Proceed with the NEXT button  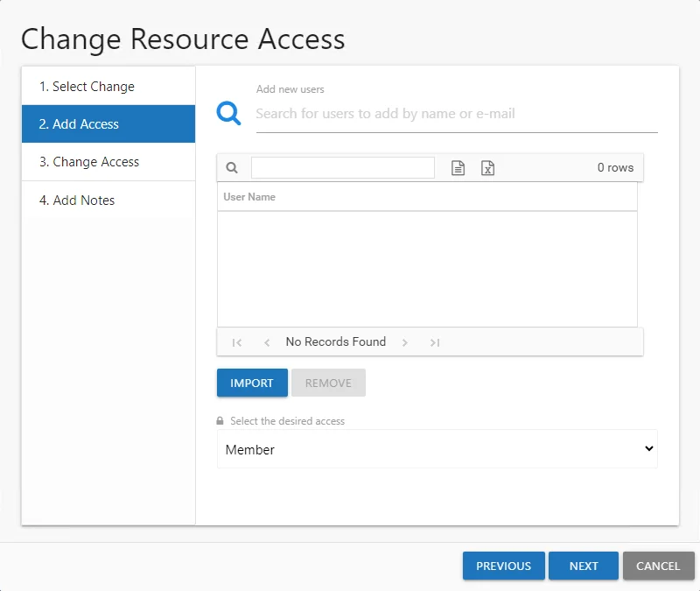pyautogui.click(x=584, y=566)
